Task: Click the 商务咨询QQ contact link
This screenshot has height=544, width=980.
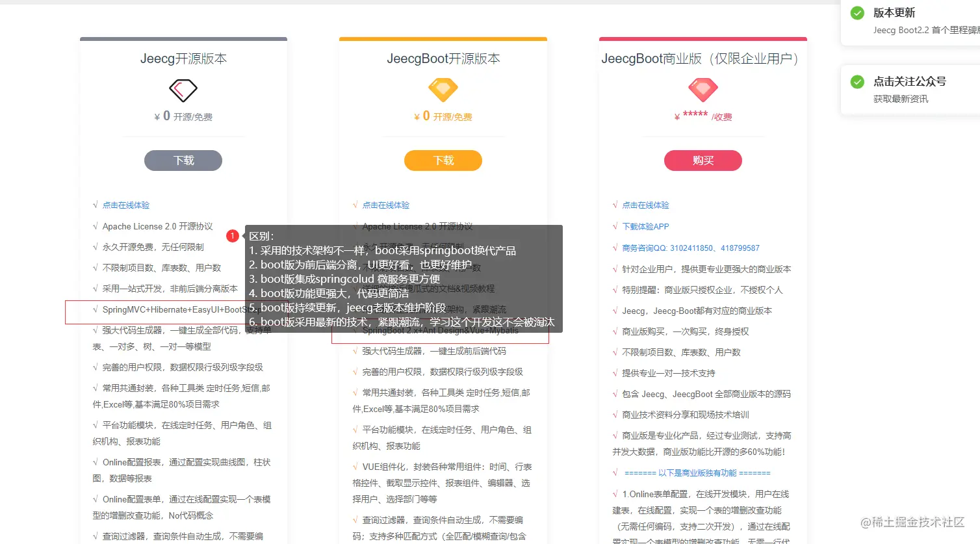Action: point(691,248)
